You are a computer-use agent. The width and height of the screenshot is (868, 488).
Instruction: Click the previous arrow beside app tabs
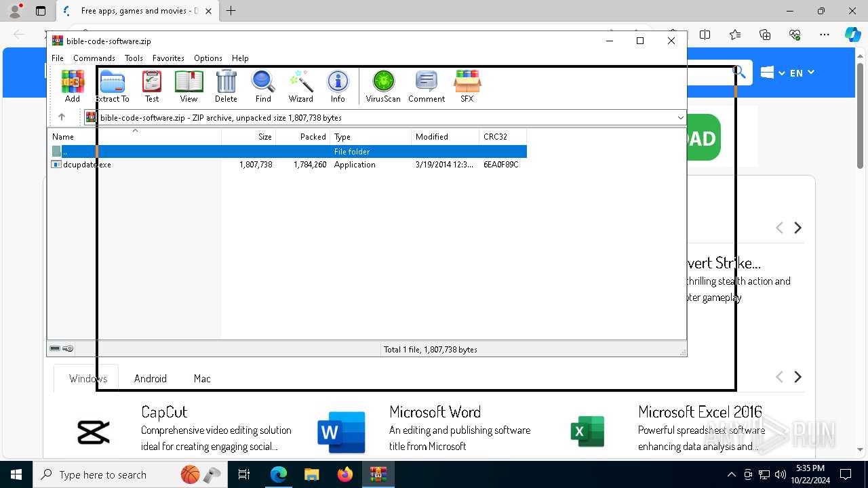click(x=779, y=377)
